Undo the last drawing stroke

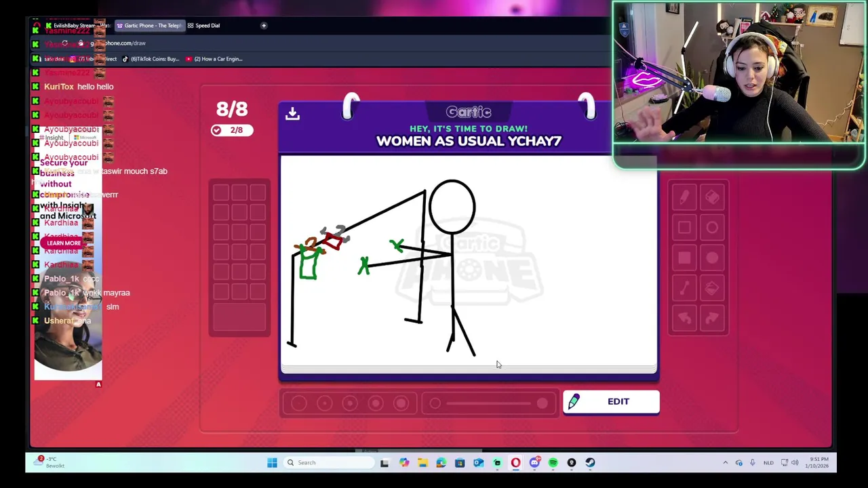click(x=684, y=318)
